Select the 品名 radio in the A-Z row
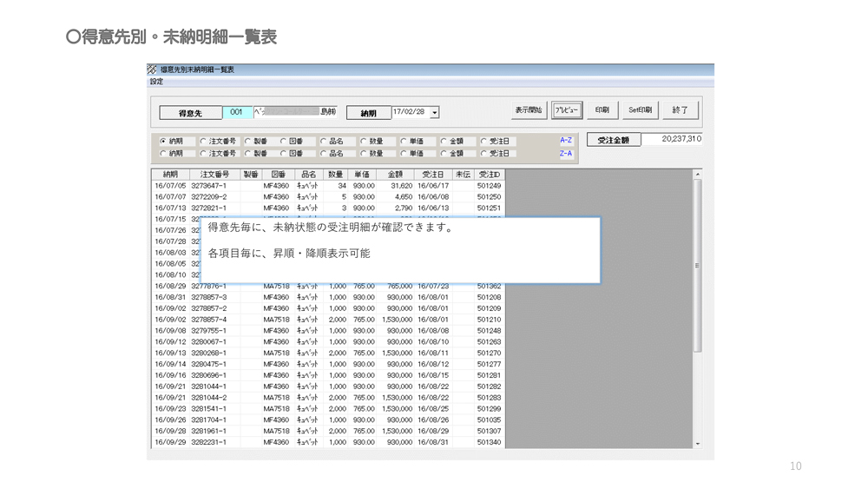Screen dimensions: 868x489 pos(324,142)
